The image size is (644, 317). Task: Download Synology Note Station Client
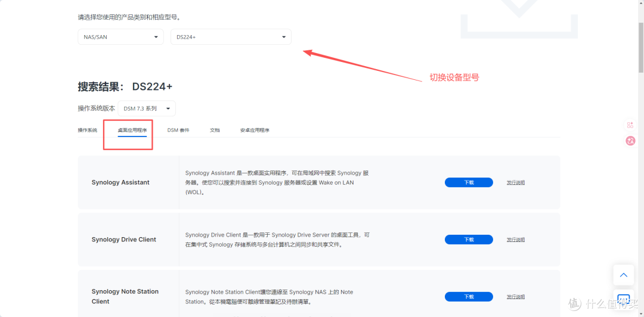coord(469,297)
